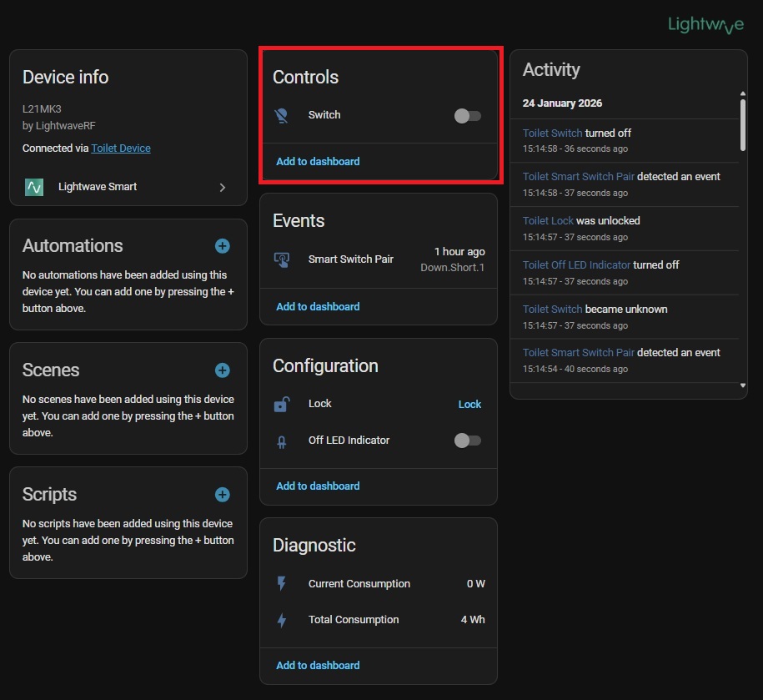
Task: Open the Toilet Lock activity entry link
Action: coord(548,221)
